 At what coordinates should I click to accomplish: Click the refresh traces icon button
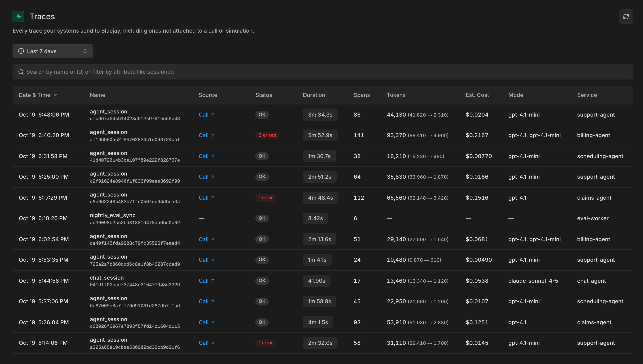click(626, 17)
